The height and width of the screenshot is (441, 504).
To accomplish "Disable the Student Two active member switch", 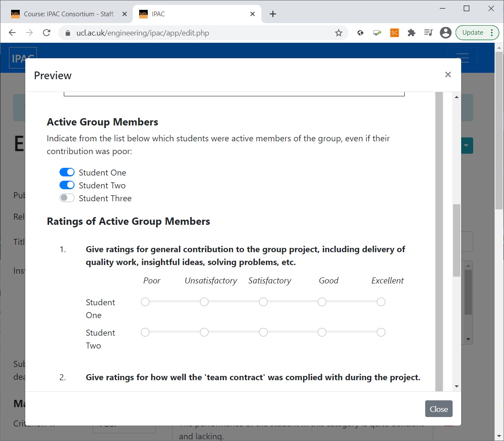I will pyautogui.click(x=67, y=185).
